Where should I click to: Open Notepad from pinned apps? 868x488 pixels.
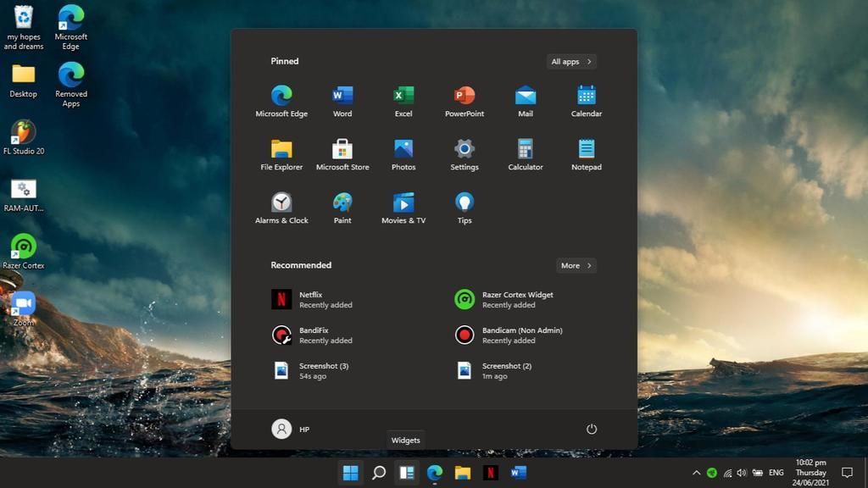point(587,155)
